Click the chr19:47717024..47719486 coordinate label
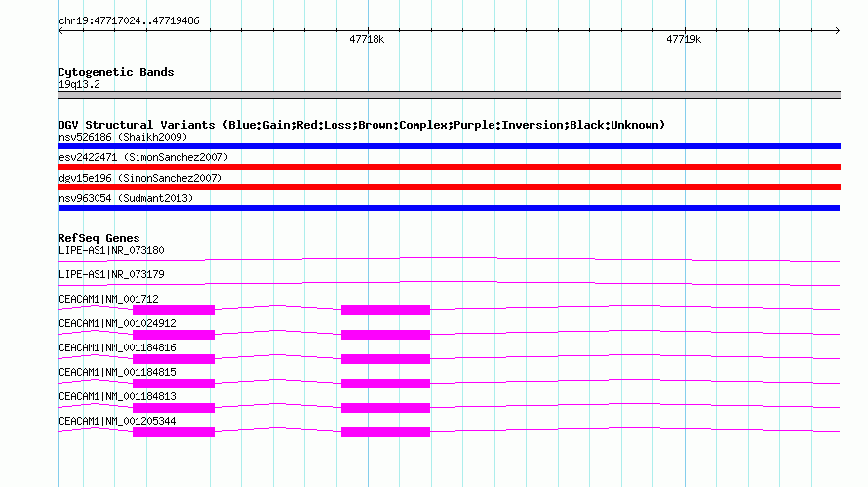The image size is (868, 487). [x=129, y=20]
